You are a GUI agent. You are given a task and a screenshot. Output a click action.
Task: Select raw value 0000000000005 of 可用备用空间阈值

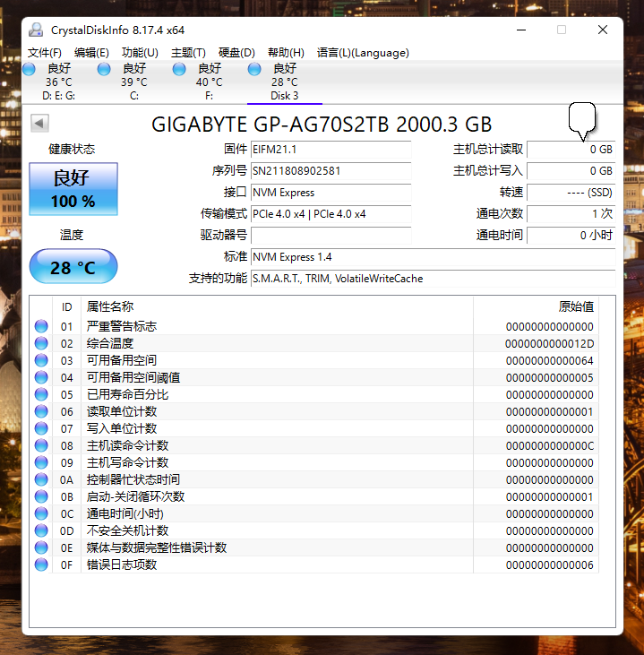[550, 377]
